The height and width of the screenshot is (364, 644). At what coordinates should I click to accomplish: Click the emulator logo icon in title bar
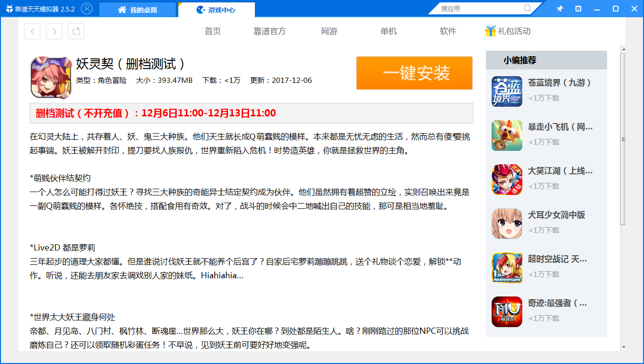(9, 9)
